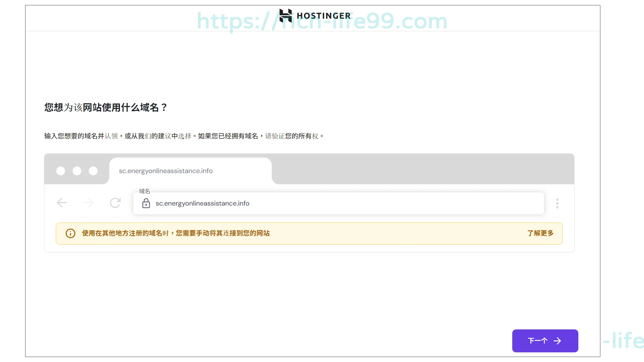644x362 pixels.
Task: Click the instruction paragraph under the heading
Action: pyautogui.click(x=184, y=136)
